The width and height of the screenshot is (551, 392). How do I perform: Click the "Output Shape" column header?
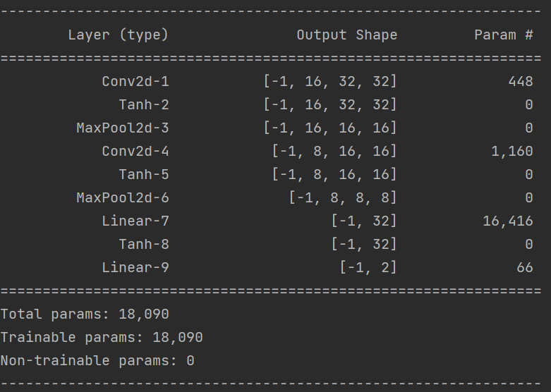pyautogui.click(x=346, y=35)
